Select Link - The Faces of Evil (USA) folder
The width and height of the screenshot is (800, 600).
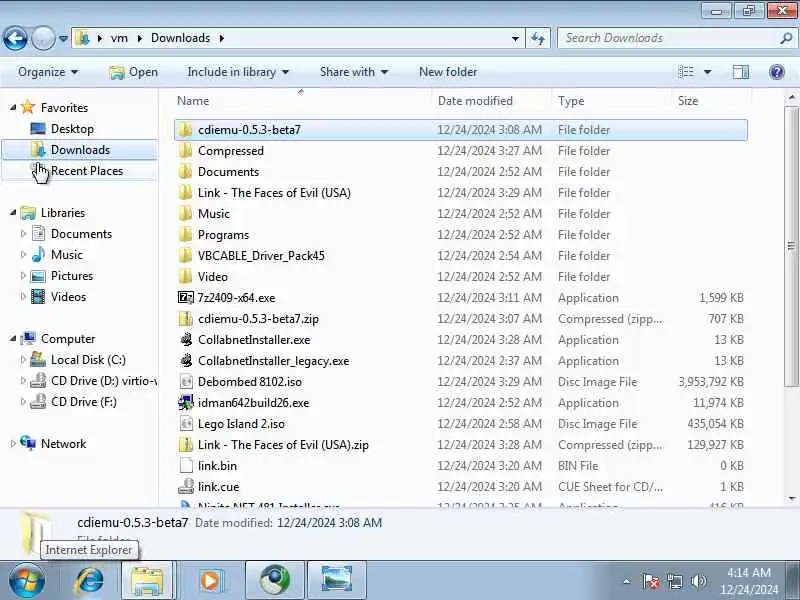coord(274,193)
